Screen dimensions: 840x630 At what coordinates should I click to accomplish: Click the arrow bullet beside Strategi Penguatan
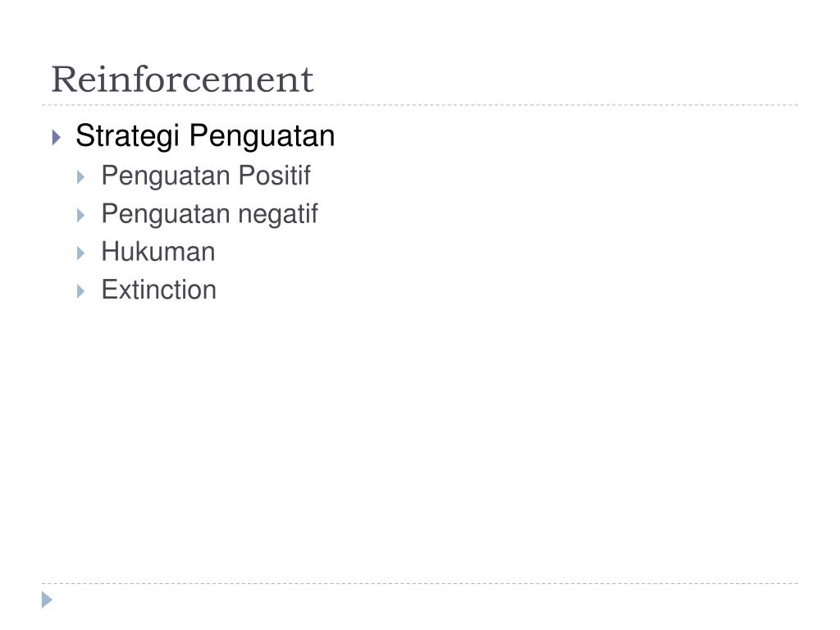(x=57, y=137)
